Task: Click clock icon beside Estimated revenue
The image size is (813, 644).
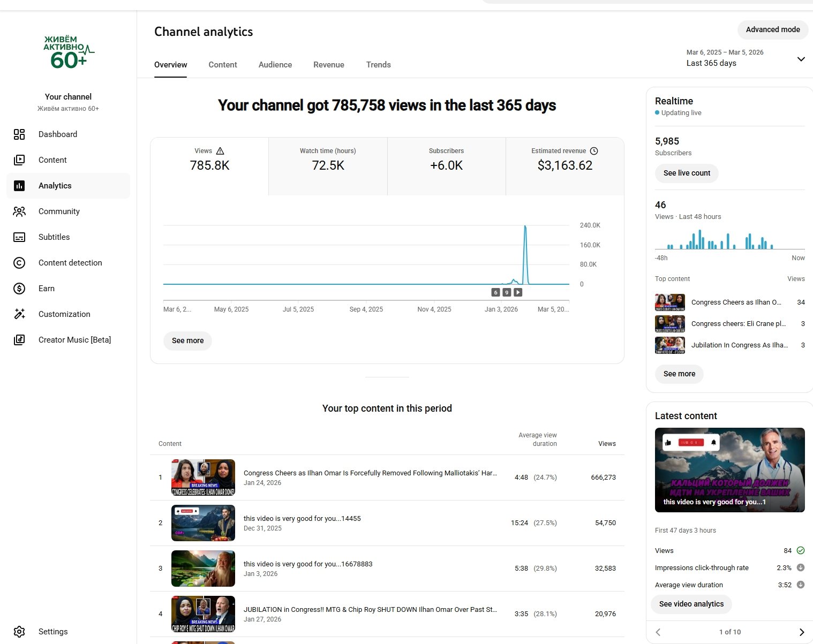Action: coord(594,151)
